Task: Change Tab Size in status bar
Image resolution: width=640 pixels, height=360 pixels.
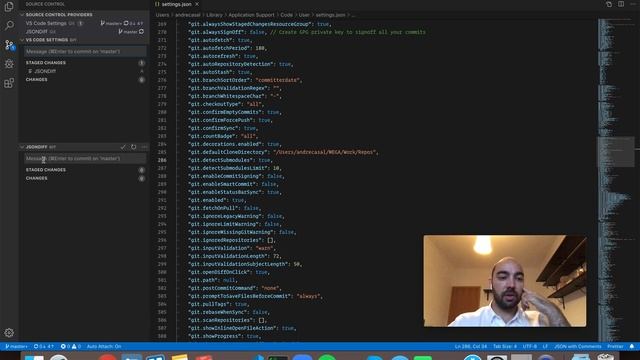Action: click(x=505, y=347)
